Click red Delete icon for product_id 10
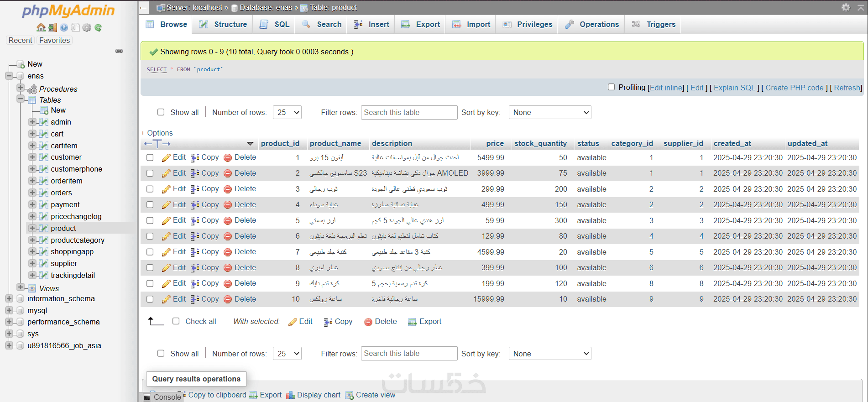 point(228,299)
